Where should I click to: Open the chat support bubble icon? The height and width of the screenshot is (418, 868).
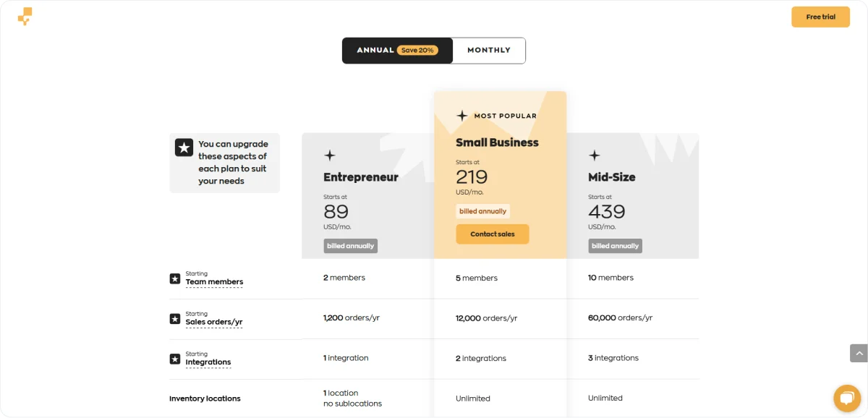[x=846, y=398]
